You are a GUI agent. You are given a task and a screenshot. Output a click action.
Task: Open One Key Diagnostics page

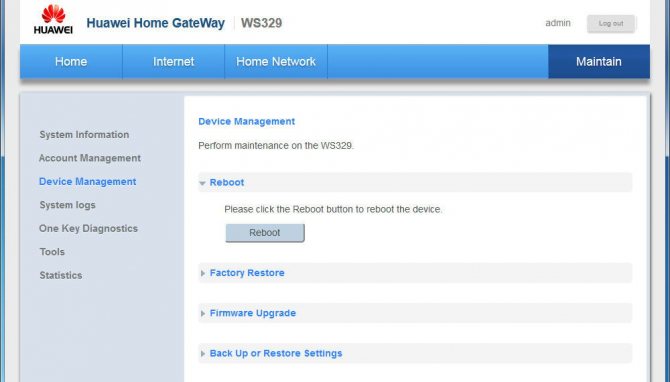tap(88, 229)
